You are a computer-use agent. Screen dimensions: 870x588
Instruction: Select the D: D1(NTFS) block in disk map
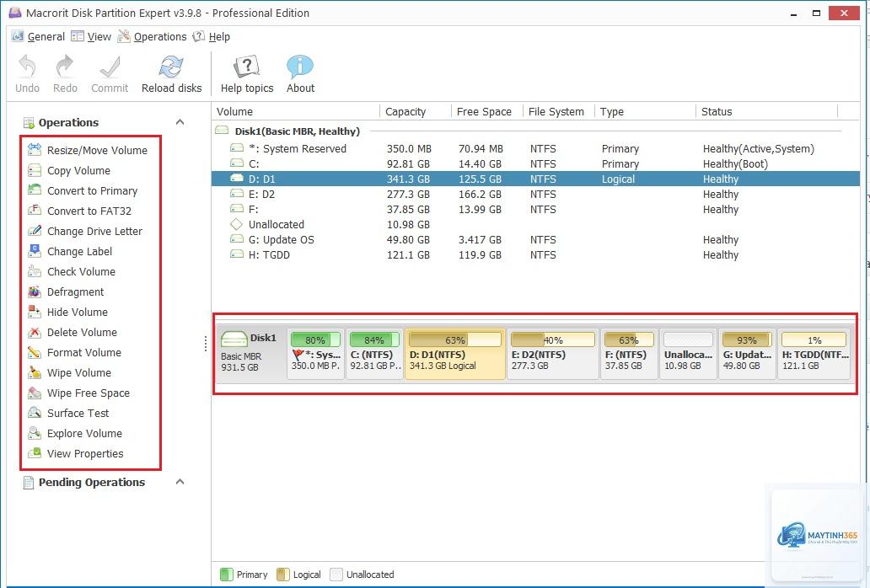coord(455,354)
